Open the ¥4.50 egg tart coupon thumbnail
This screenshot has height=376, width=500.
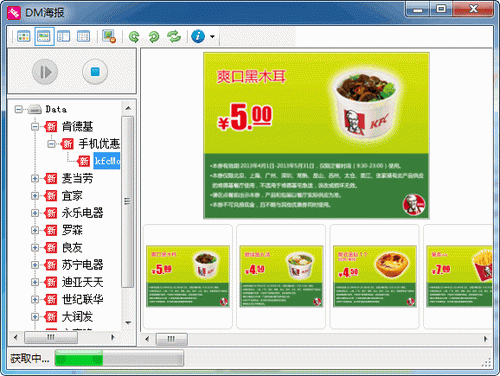(375, 276)
